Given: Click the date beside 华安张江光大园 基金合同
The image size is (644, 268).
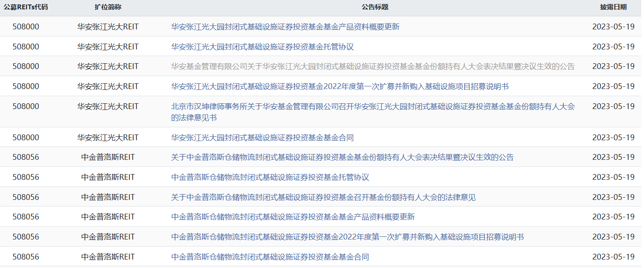Looking at the screenshot, I should coord(613,138).
